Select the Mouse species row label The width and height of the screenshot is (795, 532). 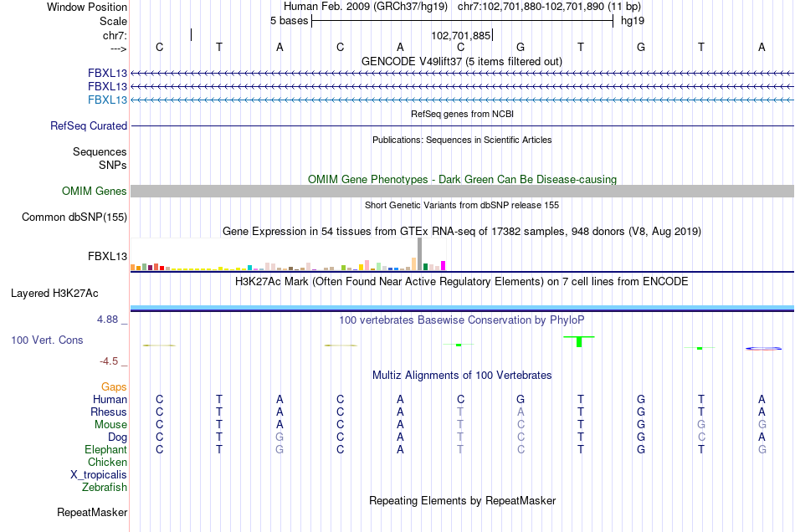110,425
